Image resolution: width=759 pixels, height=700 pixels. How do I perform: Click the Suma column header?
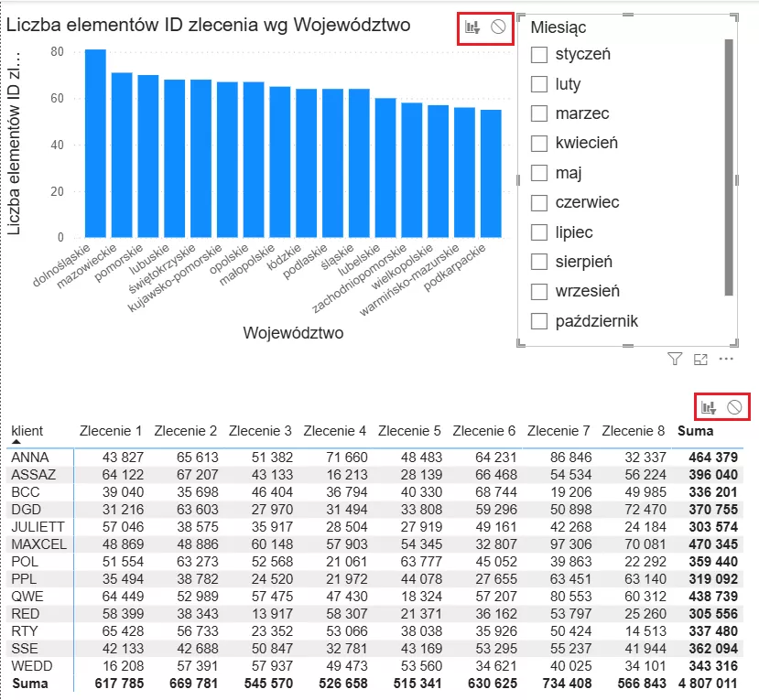(x=694, y=430)
